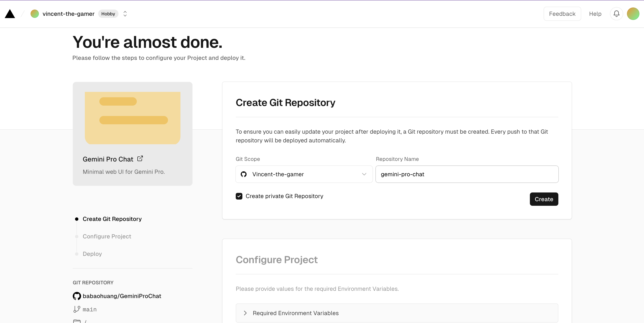Open the notifications bell
This screenshot has width=644, height=323.
tap(616, 14)
